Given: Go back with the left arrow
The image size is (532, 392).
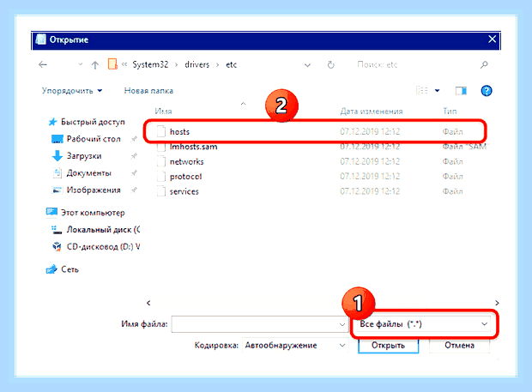Looking at the screenshot, I should 43,64.
